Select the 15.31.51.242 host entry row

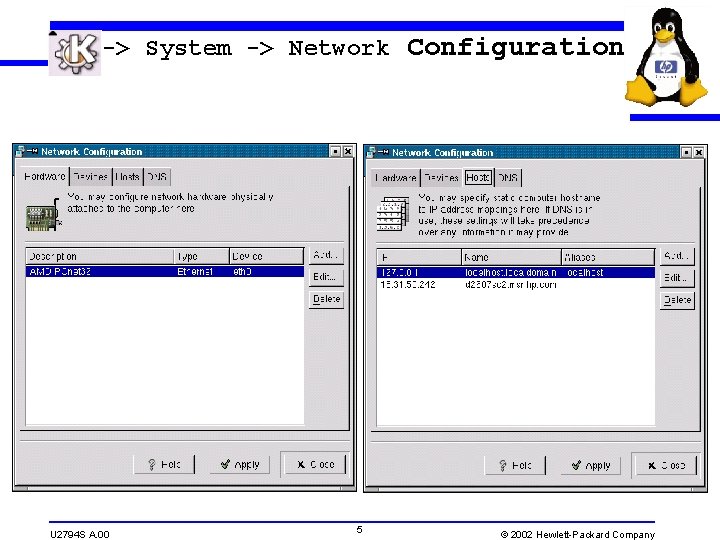[x=516, y=285]
